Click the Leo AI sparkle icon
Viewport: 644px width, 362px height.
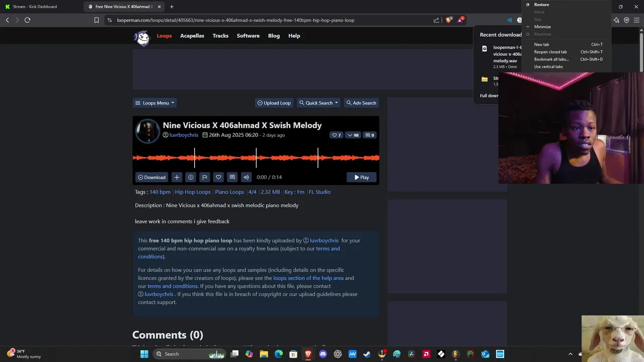616,20
